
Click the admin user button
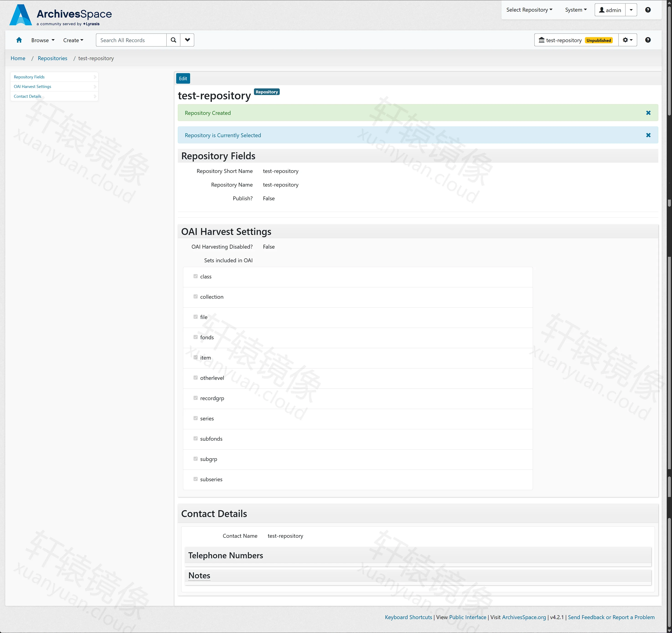click(610, 10)
